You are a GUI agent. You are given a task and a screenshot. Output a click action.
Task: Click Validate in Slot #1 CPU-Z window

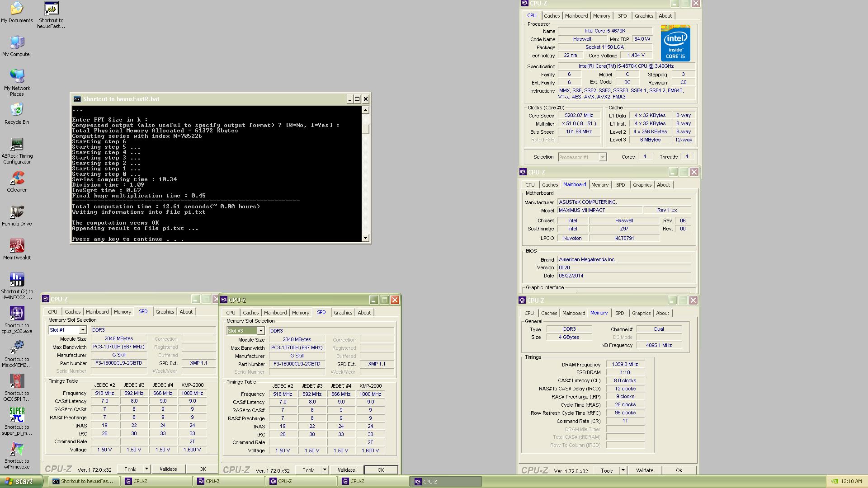(x=168, y=469)
